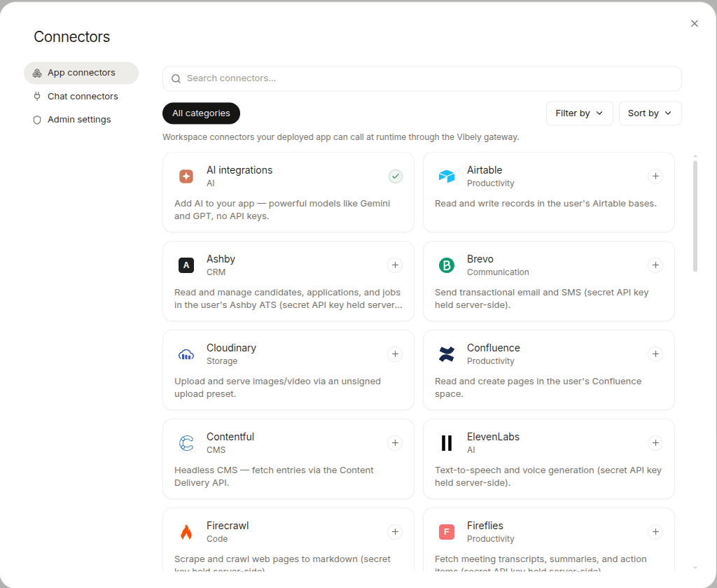The image size is (717, 588).
Task: Open the AI integrations connector card title
Action: (239, 170)
